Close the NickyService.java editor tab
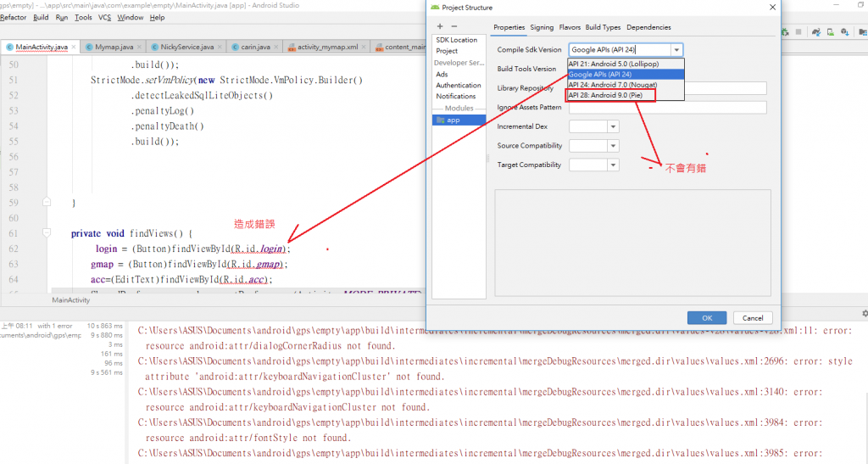 click(220, 47)
